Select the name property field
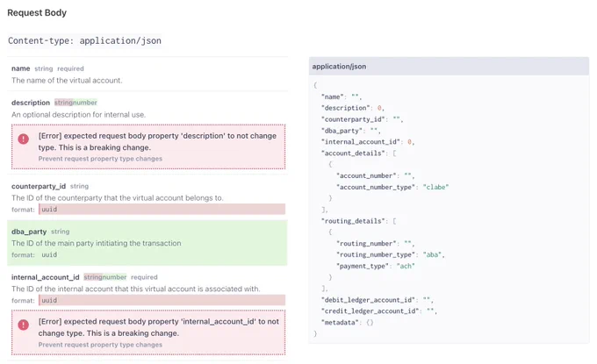 click(x=20, y=68)
